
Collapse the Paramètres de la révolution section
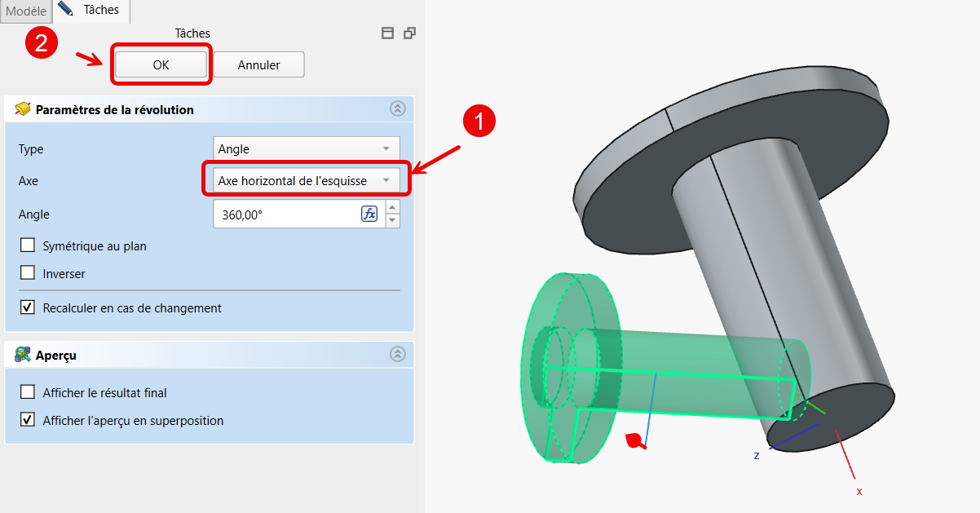(397, 108)
